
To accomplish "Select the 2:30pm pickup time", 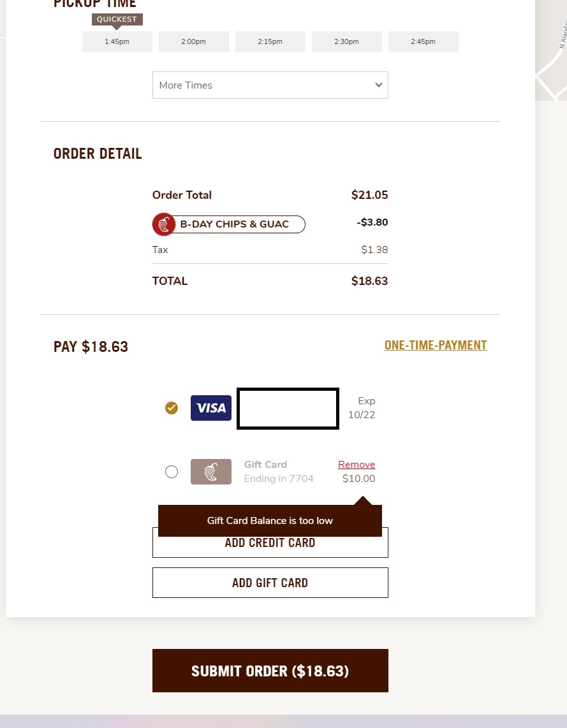I will point(346,41).
